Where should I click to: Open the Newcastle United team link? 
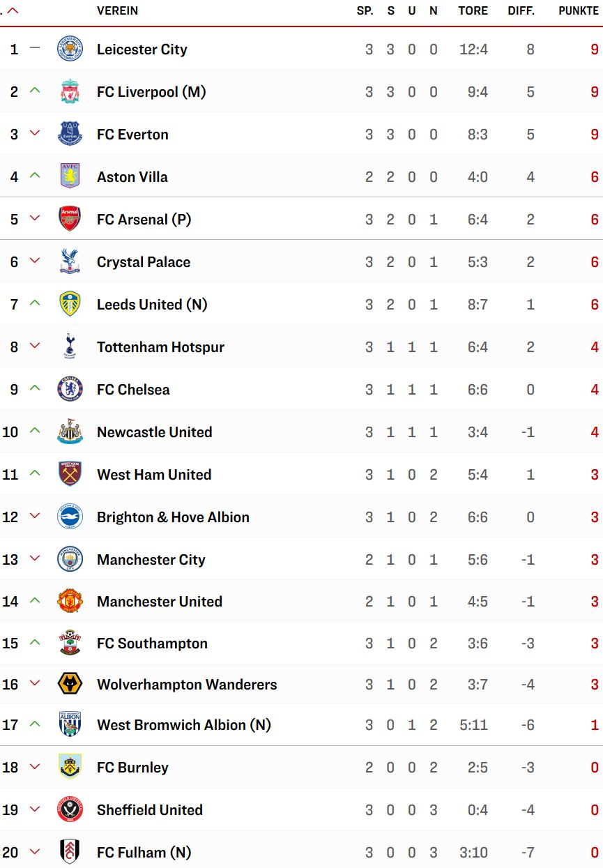[x=155, y=432]
